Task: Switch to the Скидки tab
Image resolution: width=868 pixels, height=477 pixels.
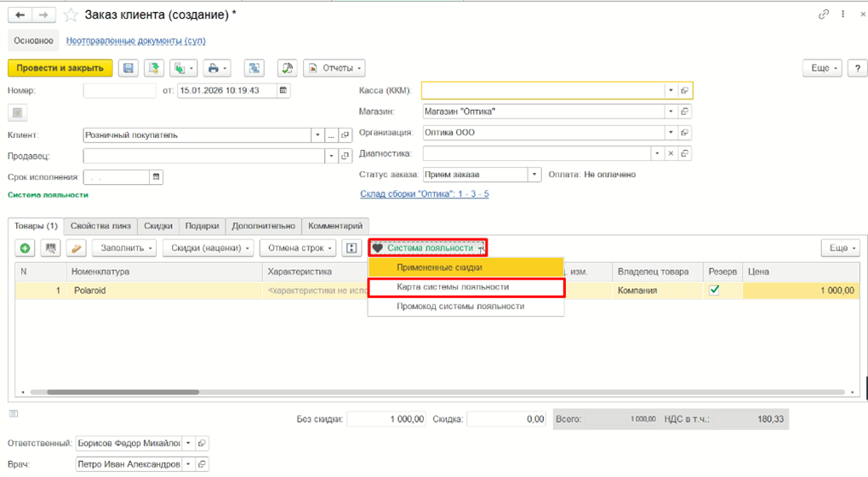Action: click(158, 226)
